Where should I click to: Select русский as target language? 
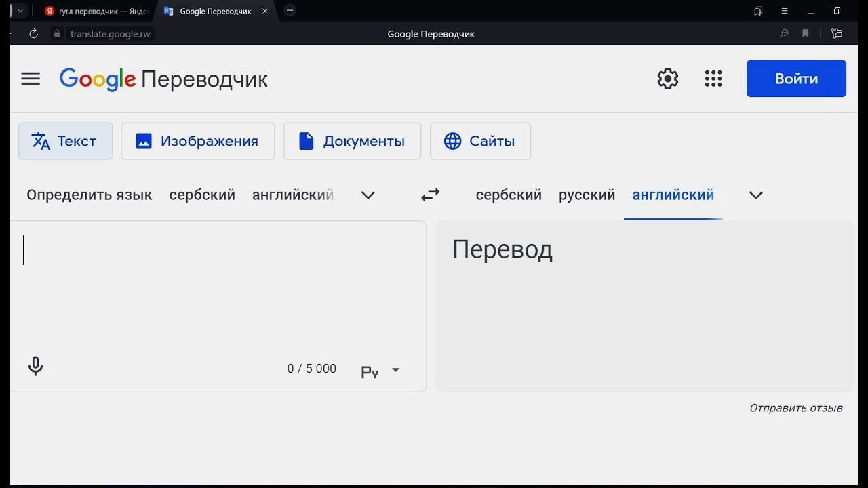[x=587, y=195]
